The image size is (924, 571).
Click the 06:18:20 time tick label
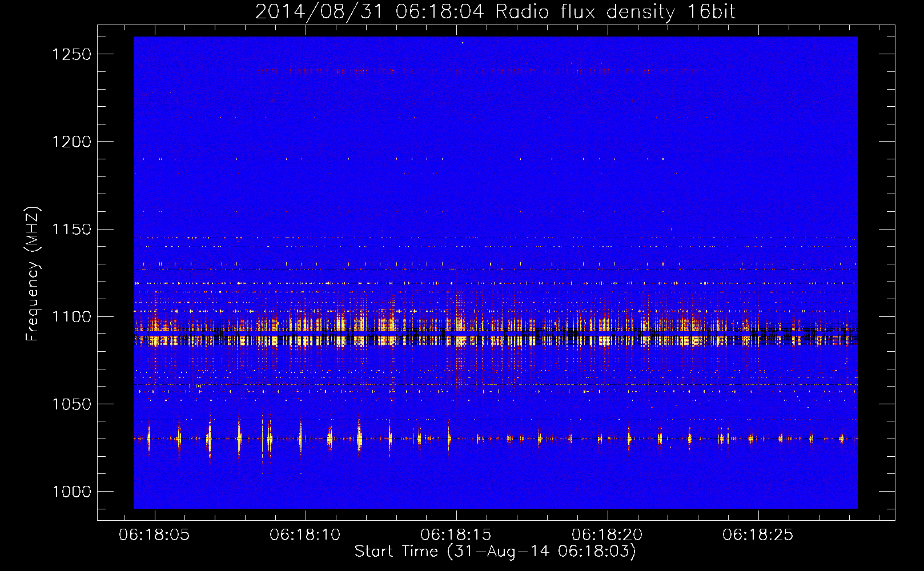pos(607,535)
